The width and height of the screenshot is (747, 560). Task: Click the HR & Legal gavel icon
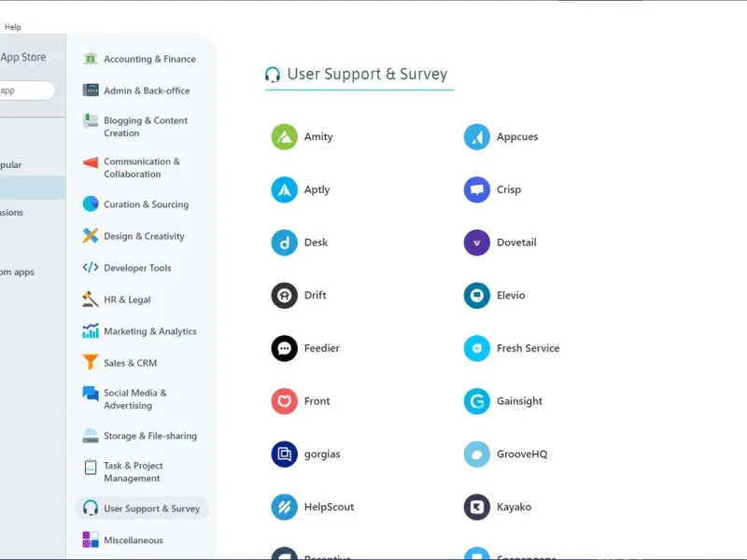pos(90,299)
